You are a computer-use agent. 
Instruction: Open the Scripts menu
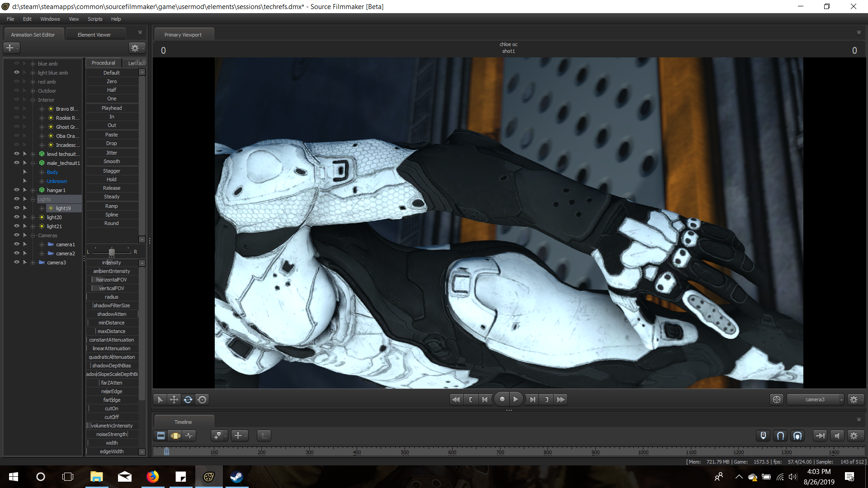95,19
